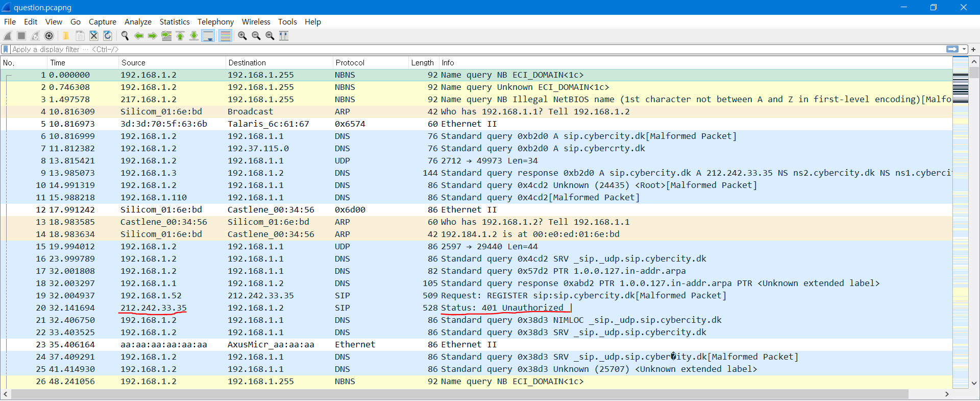Screen dimensions: 980x401
Task: Go back in packet history arrow
Action: point(139,36)
